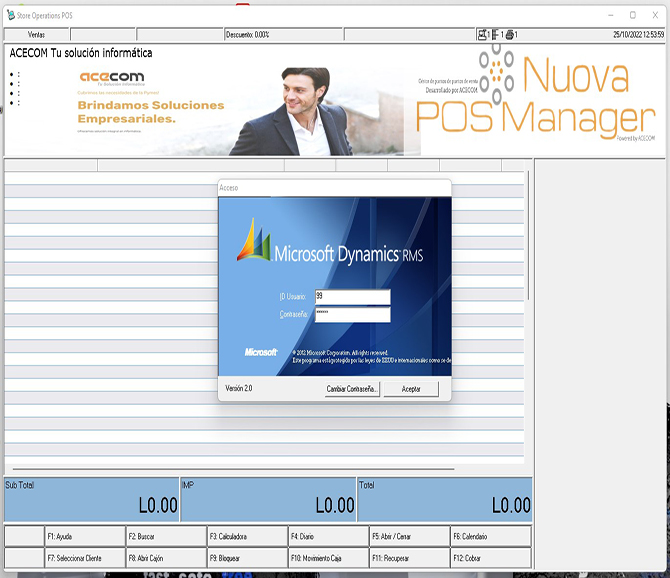Viewport: 670px width, 578px height.
Task: Click the businessman photo in banner
Action: click(293, 111)
